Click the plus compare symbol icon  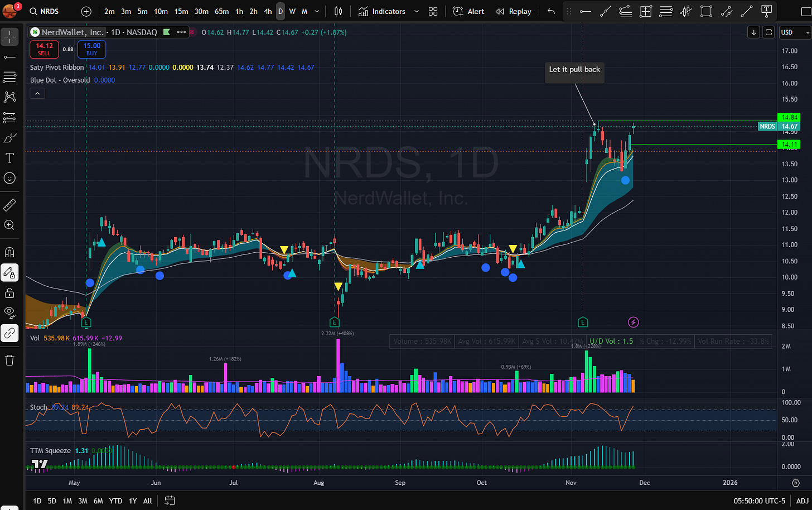tap(86, 11)
